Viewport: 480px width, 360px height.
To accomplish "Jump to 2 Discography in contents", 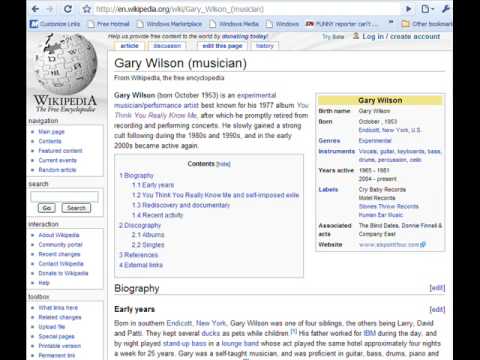I will click(x=140, y=225).
